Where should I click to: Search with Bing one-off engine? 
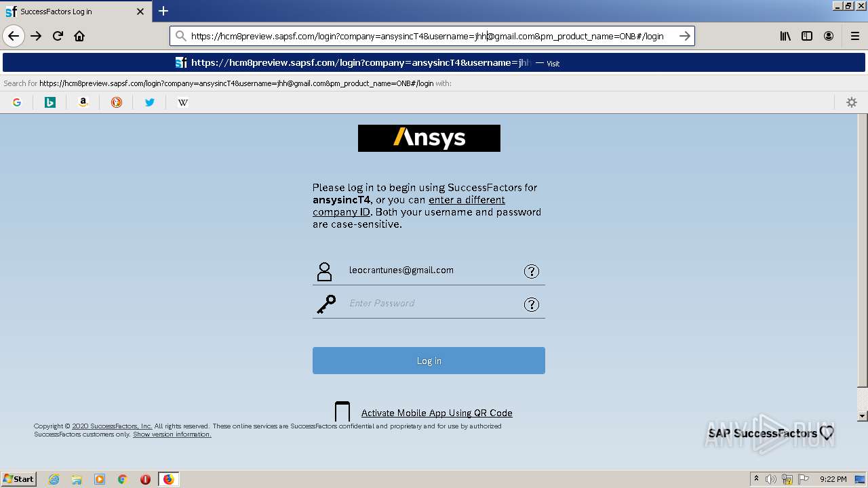(50, 102)
